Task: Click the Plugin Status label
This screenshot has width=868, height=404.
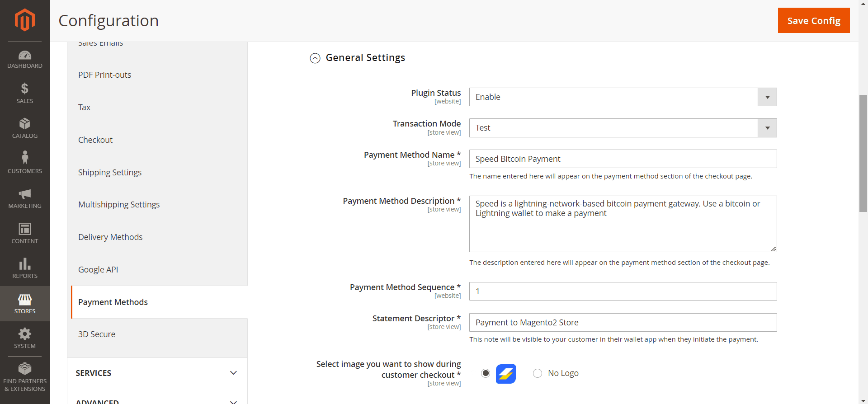Action: 436,93
